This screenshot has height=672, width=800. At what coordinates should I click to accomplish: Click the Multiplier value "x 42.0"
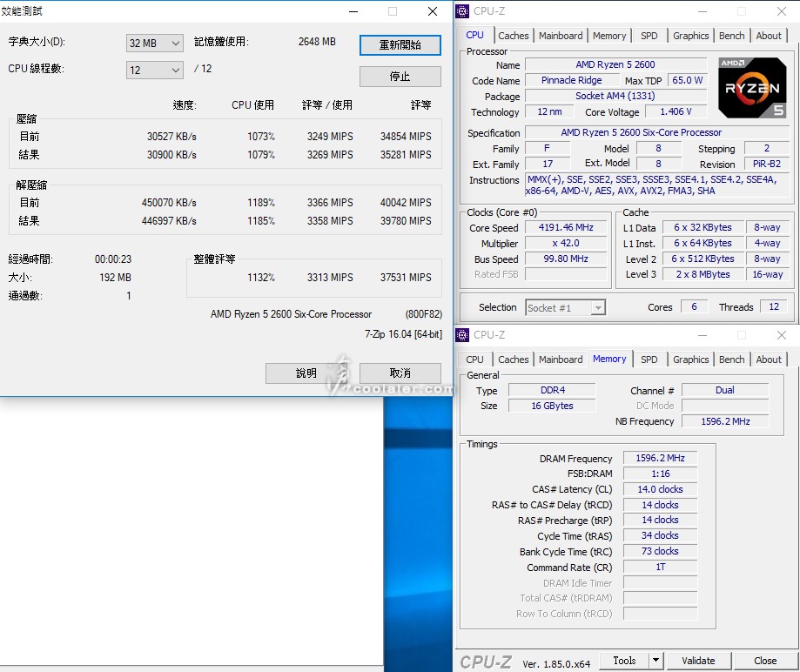pyautogui.click(x=566, y=244)
